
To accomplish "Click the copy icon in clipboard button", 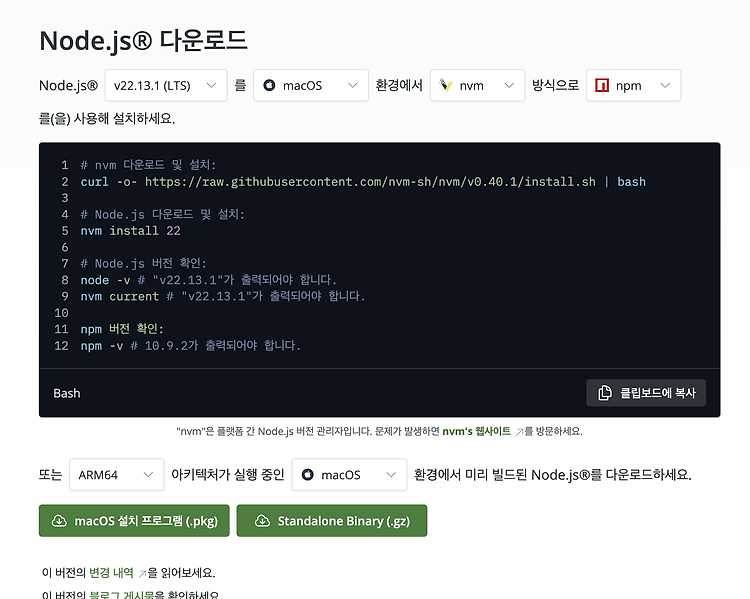I will (x=605, y=393).
